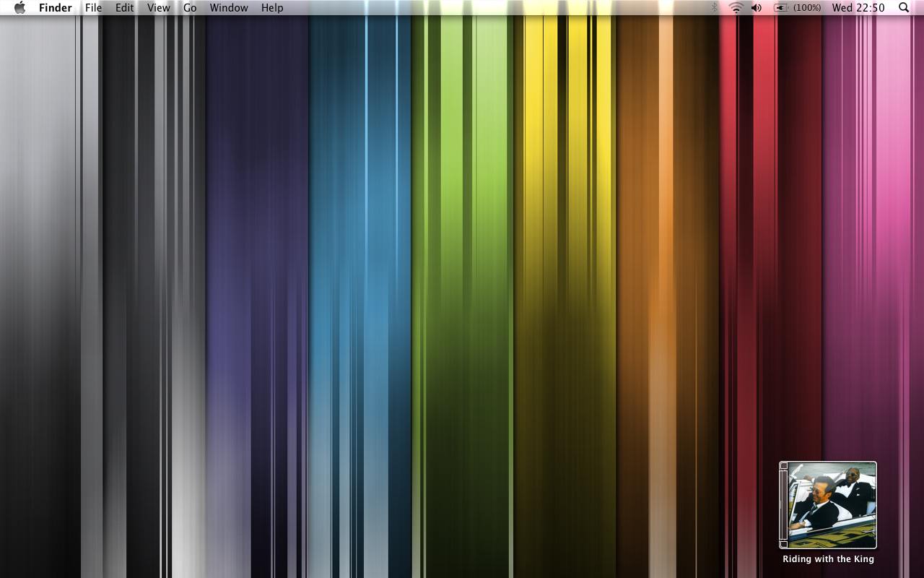924x578 pixels.
Task: Open the Help menu
Action: 272,8
